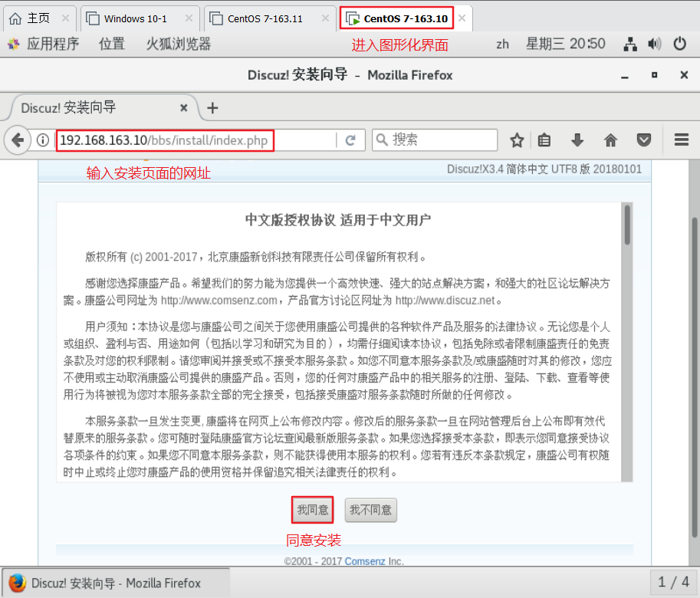Click the text http://www.discuz.net in agreement
This screenshot has height=598, width=700.
445,301
